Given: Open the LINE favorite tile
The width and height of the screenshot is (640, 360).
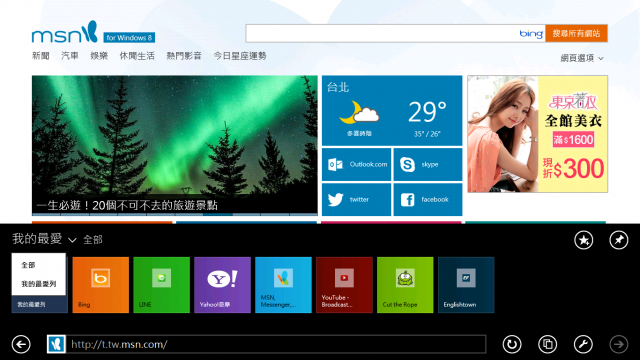Looking at the screenshot, I should pyautogui.click(x=162, y=285).
